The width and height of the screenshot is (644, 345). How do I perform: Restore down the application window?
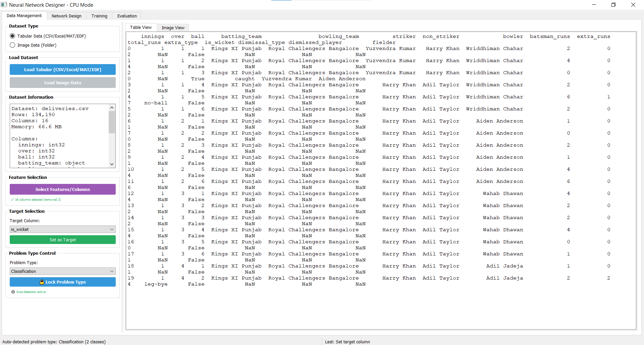(613, 5)
